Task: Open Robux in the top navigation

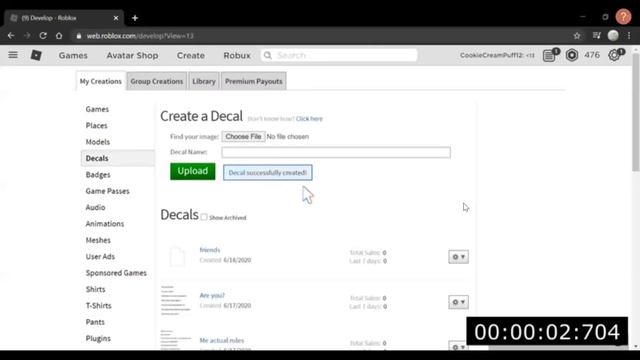Action: (x=237, y=55)
